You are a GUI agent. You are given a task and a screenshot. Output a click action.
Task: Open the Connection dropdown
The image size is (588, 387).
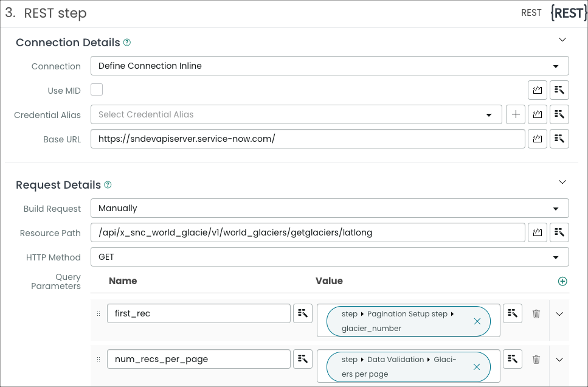(x=330, y=66)
